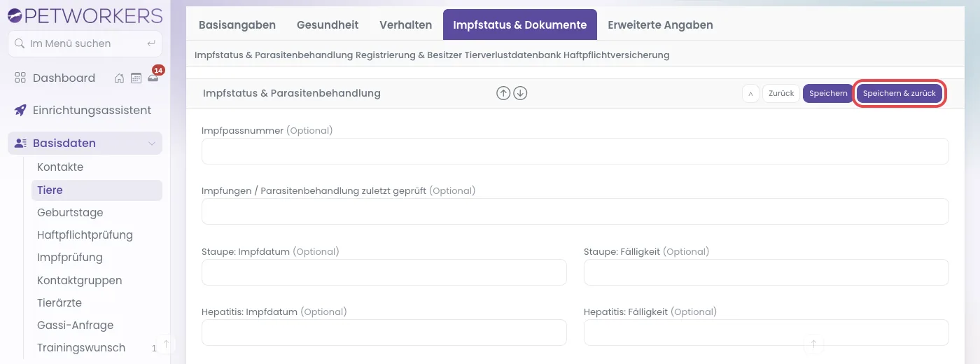Viewport: 980px width, 364px height.
Task: Click the Speichern button
Action: (x=828, y=93)
